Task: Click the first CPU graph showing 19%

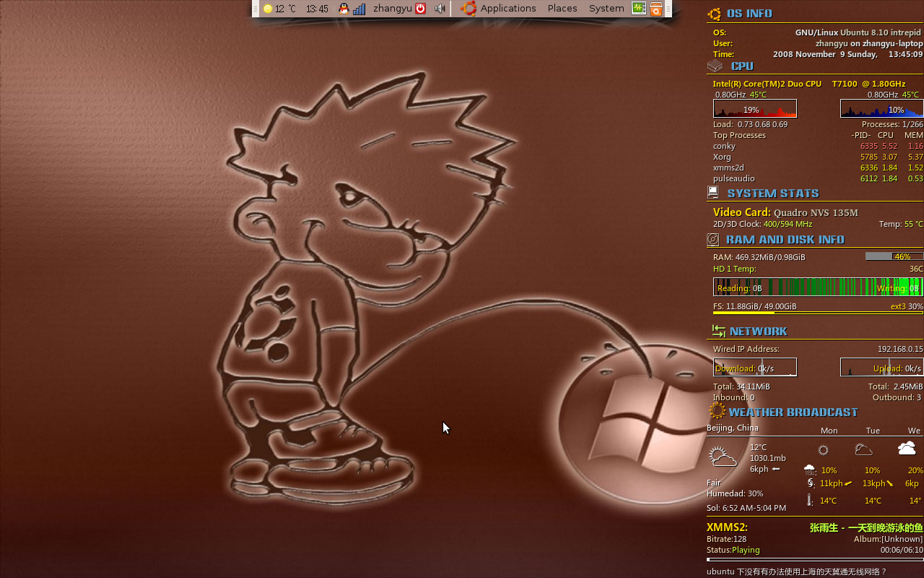Action: coord(755,108)
